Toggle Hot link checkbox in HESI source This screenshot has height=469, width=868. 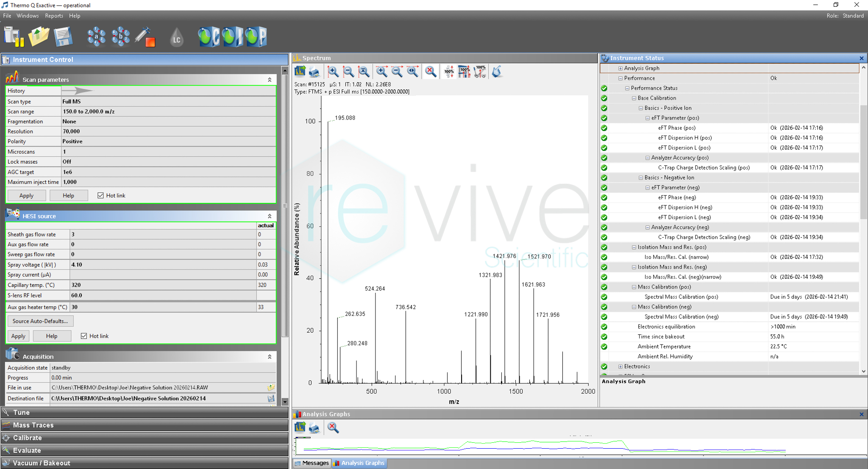click(x=84, y=336)
